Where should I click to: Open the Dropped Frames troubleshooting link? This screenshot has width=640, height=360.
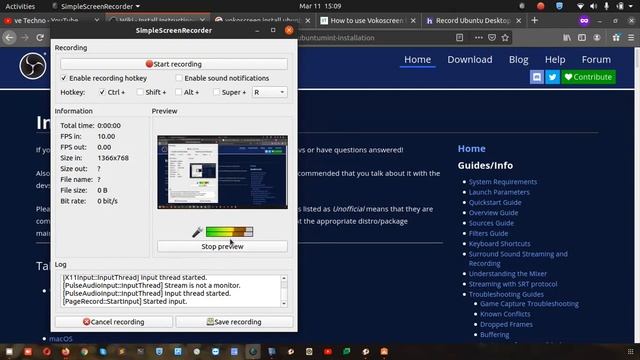[x=506, y=324]
